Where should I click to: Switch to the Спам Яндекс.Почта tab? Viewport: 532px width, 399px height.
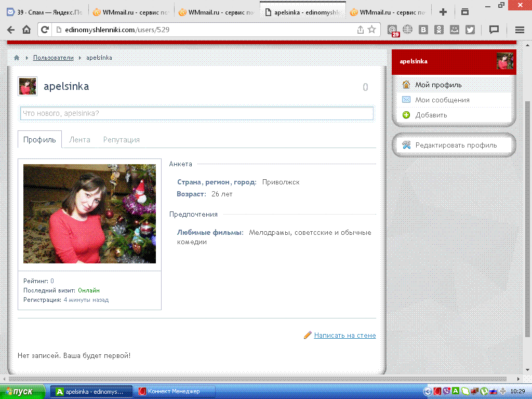pyautogui.click(x=45, y=12)
